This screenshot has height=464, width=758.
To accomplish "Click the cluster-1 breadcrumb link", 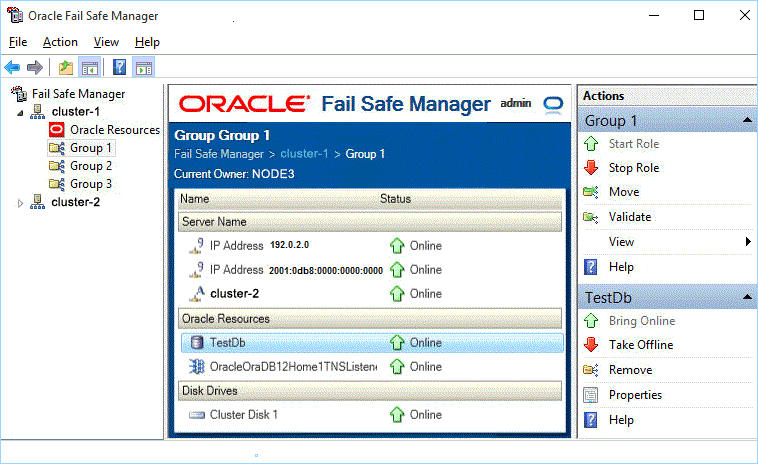I will point(304,154).
